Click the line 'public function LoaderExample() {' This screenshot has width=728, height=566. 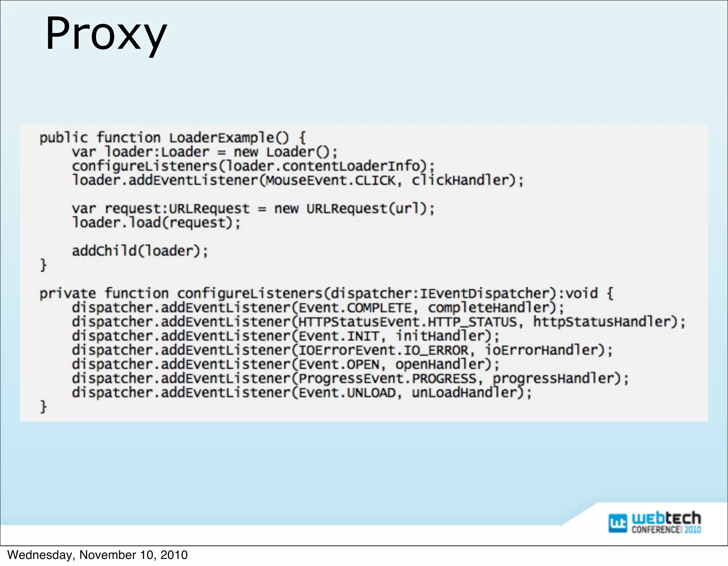(172, 138)
